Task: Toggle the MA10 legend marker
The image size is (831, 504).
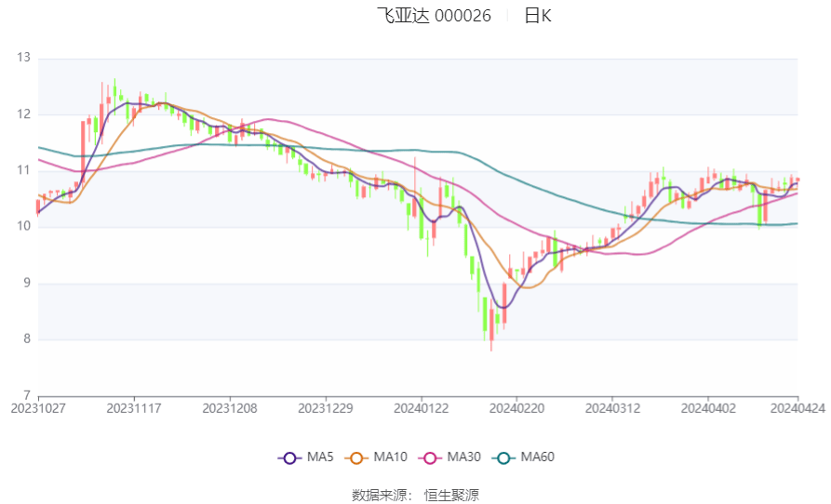Action: coord(356,458)
